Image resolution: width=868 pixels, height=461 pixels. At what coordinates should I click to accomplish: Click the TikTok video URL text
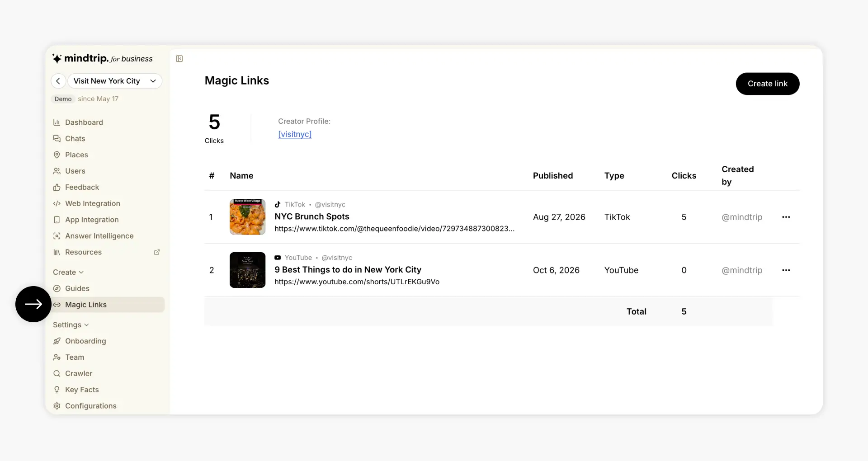394,229
